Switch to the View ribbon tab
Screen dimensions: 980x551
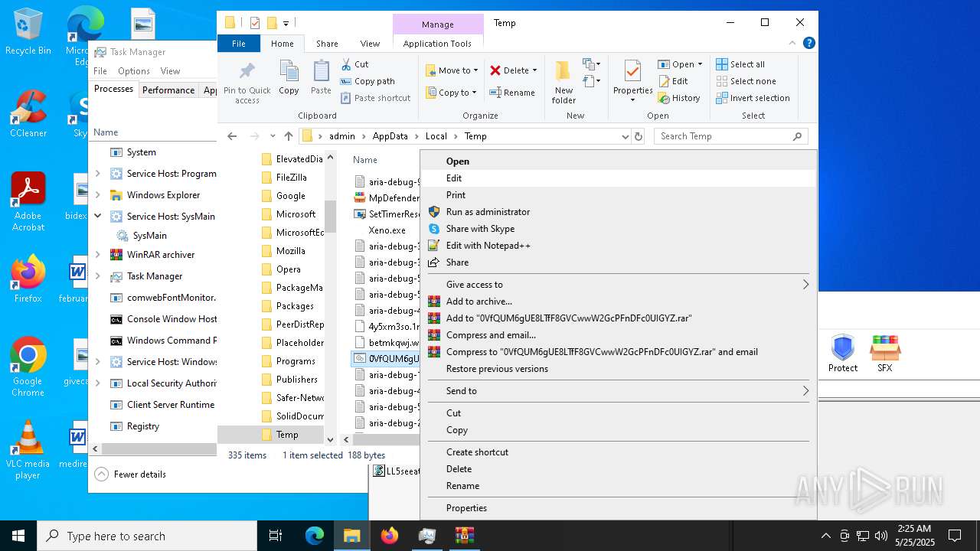370,44
